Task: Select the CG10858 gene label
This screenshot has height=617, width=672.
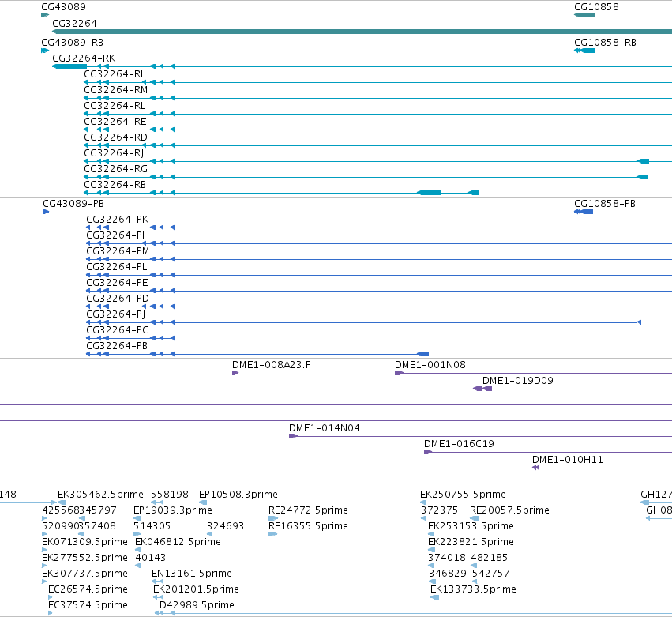Action: (x=596, y=7)
